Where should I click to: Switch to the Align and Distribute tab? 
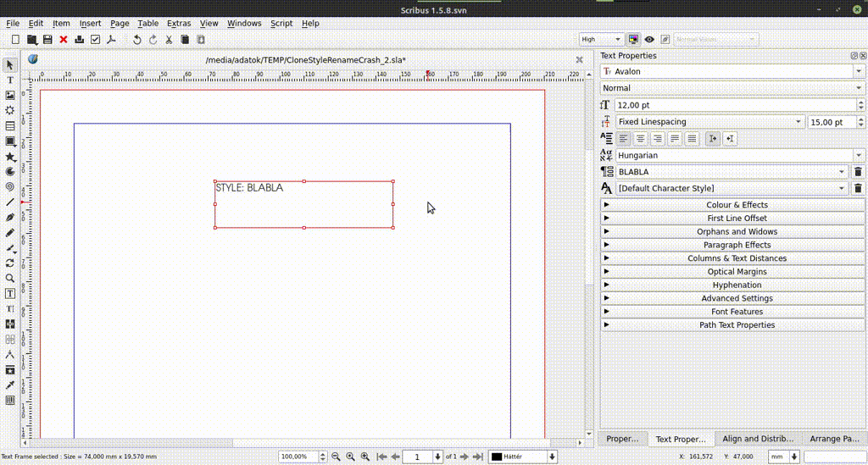(758, 439)
